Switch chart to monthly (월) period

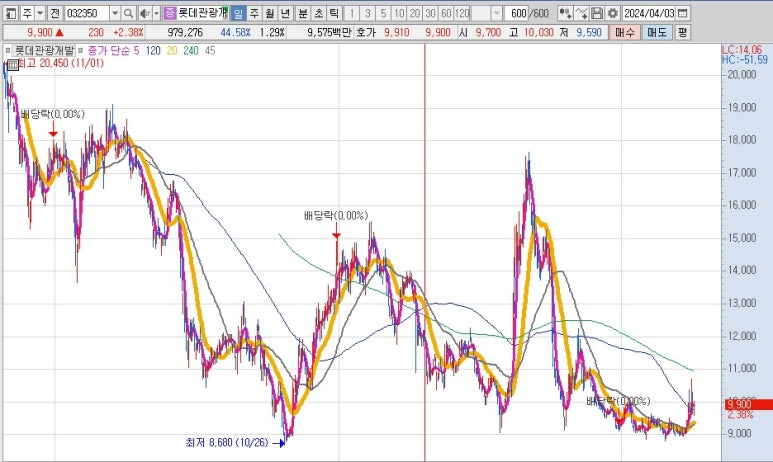pyautogui.click(x=270, y=13)
